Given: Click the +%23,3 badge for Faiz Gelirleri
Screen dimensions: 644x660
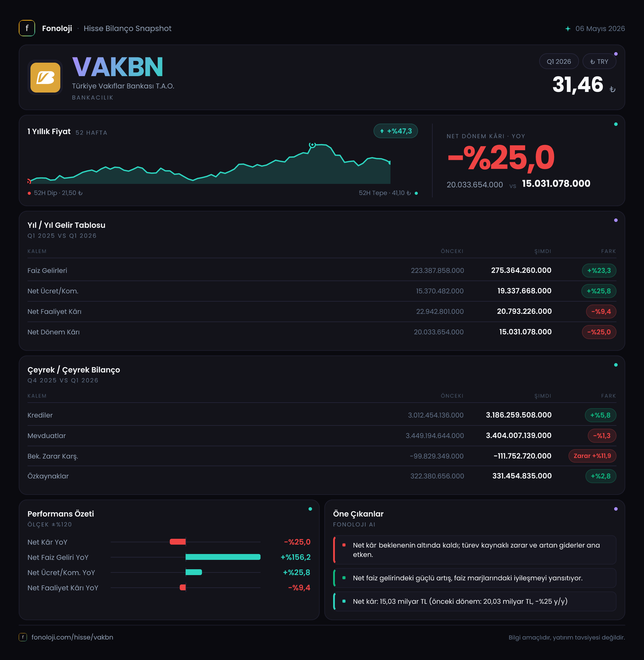Looking at the screenshot, I should (x=599, y=271).
